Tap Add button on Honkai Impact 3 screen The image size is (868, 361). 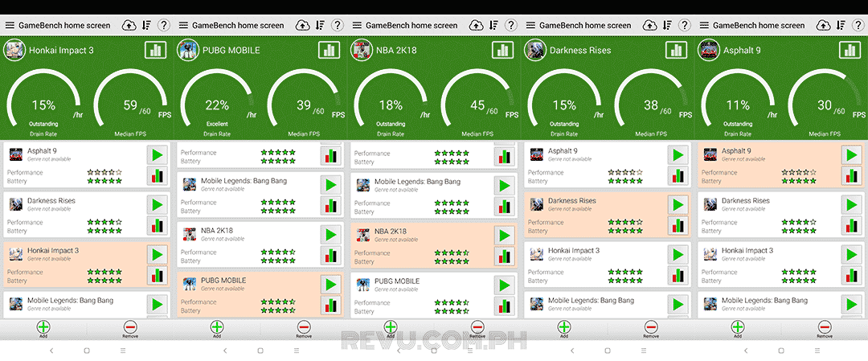point(43,329)
